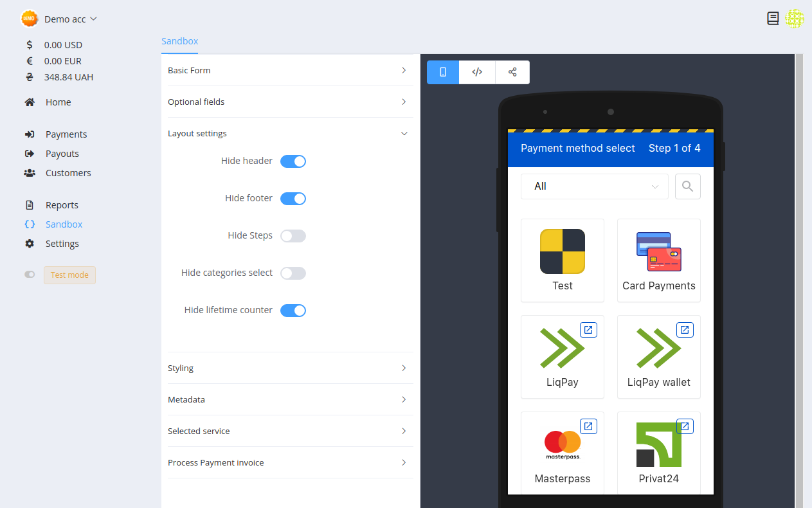Image resolution: width=812 pixels, height=508 pixels.
Task: Toggle the Test mode switch
Action: 30,275
